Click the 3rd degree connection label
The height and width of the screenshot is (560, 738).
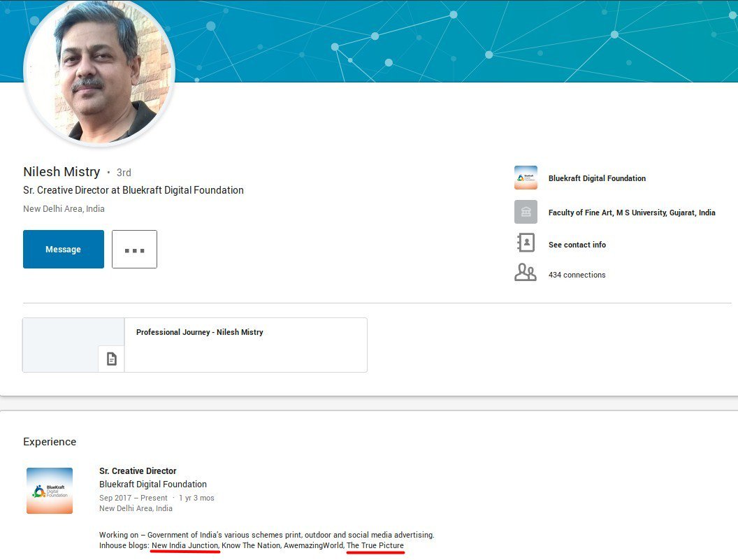(124, 173)
